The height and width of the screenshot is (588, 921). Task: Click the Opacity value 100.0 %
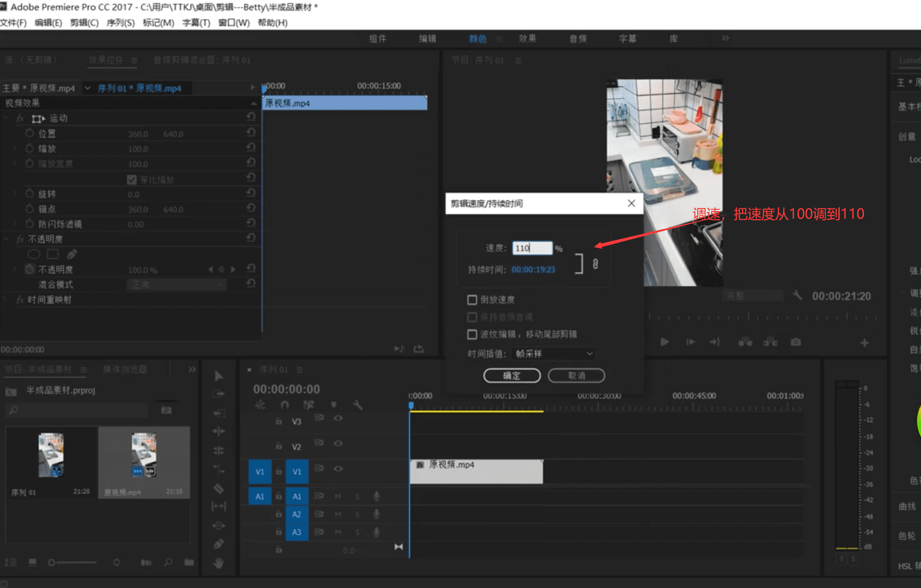coord(143,270)
